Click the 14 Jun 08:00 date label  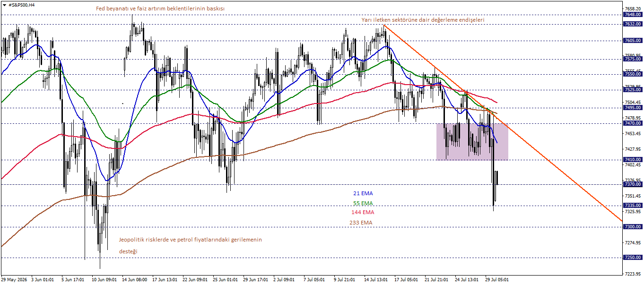tap(134, 279)
